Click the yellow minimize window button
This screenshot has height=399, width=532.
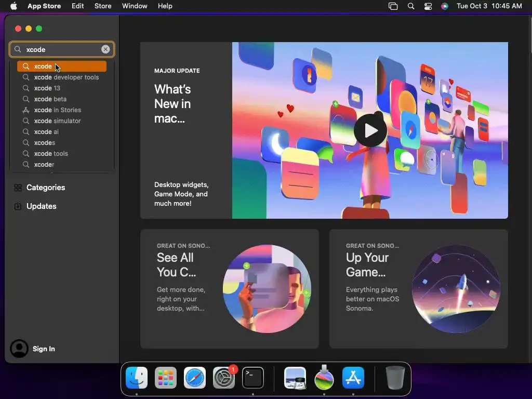pos(29,29)
